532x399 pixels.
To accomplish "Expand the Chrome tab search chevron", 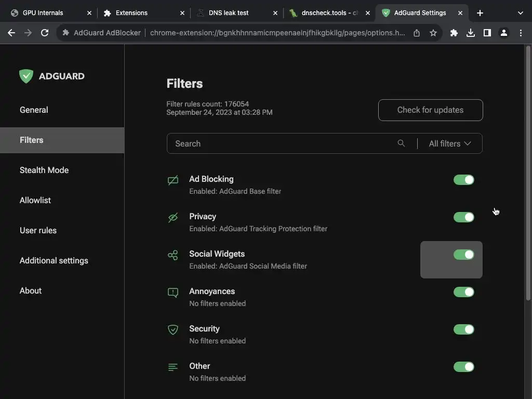I will [520, 13].
